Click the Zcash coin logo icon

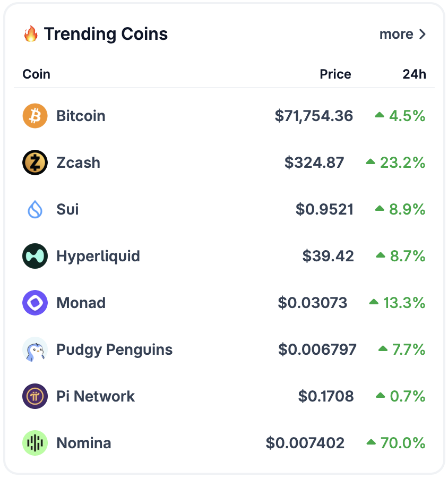[35, 163]
